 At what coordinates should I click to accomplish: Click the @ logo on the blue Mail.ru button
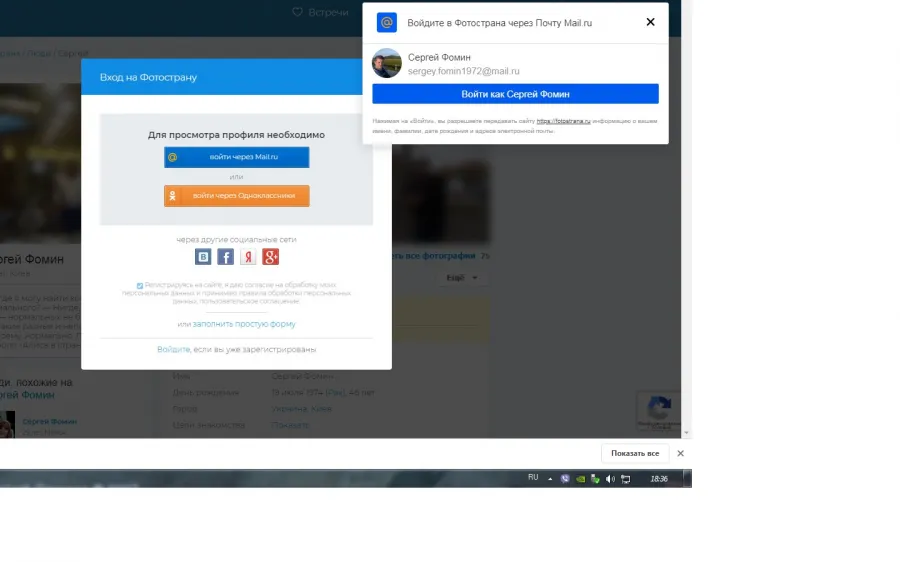(x=172, y=157)
